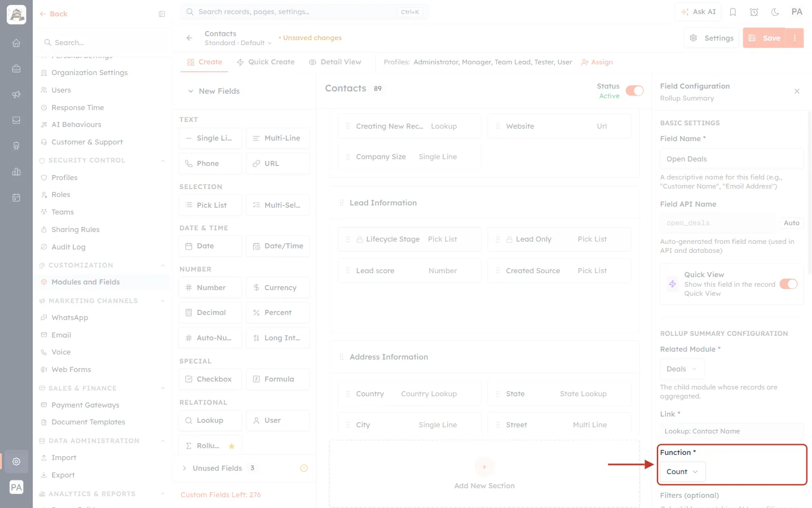The image size is (812, 508).
Task: Open the Function Count dropdown
Action: 682,472
